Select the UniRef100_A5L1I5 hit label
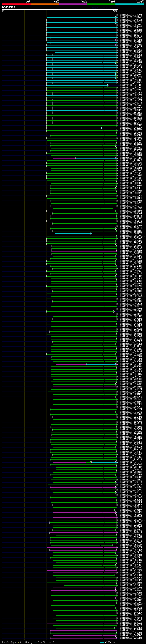The width and height of the screenshot is (146, 644). tap(131, 221)
